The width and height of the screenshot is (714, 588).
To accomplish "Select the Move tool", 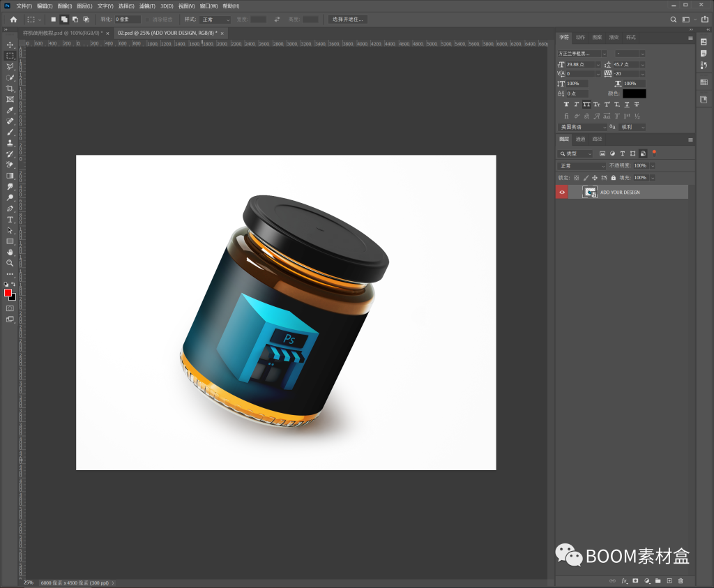I will (x=10, y=45).
